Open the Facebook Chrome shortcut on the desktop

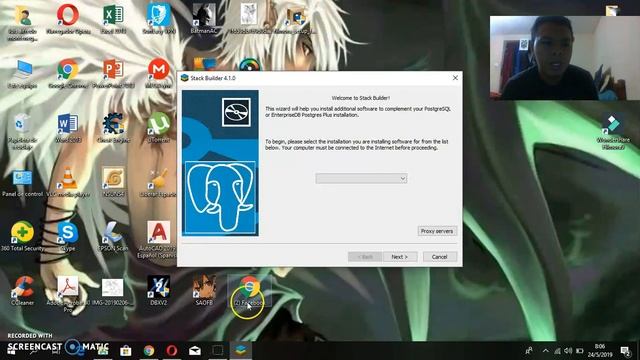click(x=249, y=291)
